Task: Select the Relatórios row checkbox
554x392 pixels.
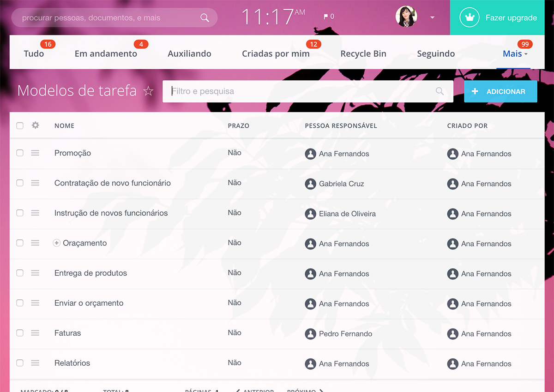Action: (x=20, y=363)
